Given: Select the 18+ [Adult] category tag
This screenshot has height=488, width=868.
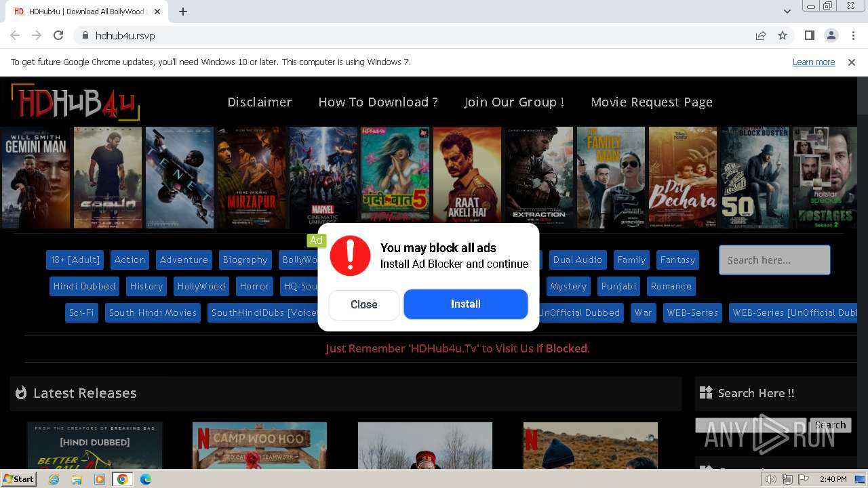Looking at the screenshot, I should pos(75,260).
